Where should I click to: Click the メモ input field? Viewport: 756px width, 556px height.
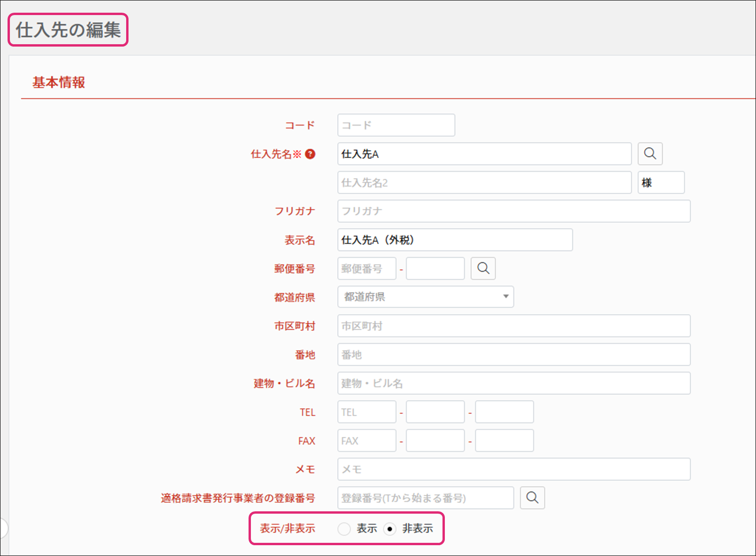pyautogui.click(x=514, y=469)
